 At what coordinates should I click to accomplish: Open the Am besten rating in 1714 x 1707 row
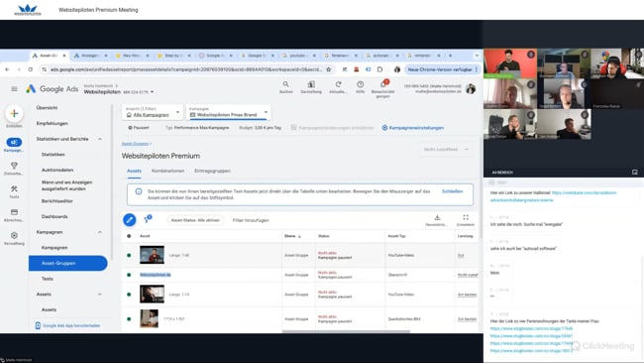[x=467, y=319]
